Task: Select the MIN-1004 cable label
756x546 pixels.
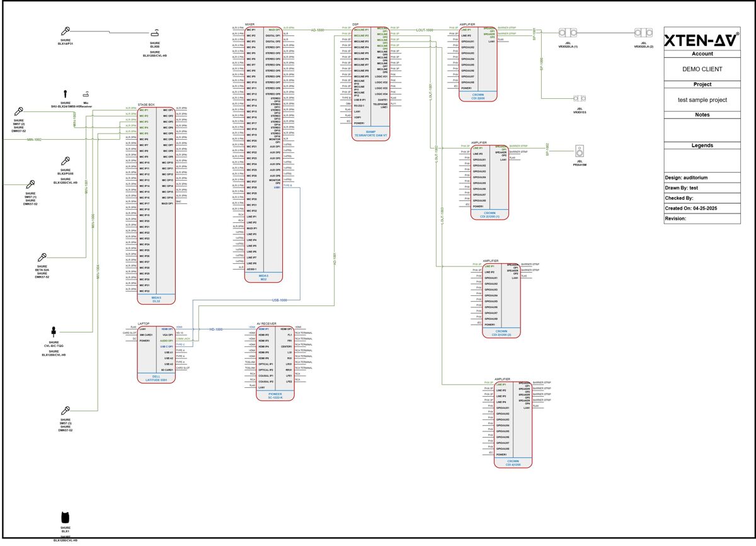Action: click(x=98, y=272)
